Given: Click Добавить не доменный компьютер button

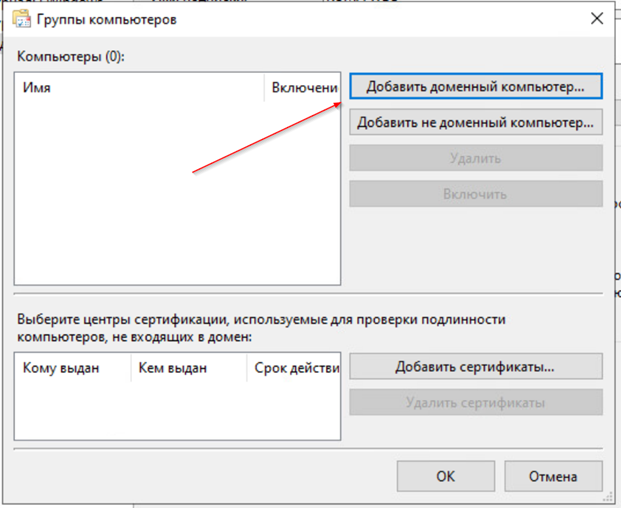Looking at the screenshot, I should [475, 123].
